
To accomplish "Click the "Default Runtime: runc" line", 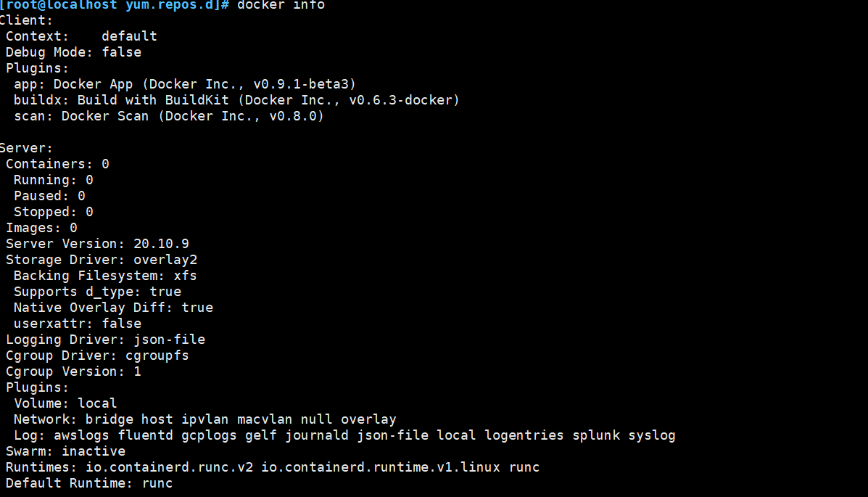I will 89,483.
